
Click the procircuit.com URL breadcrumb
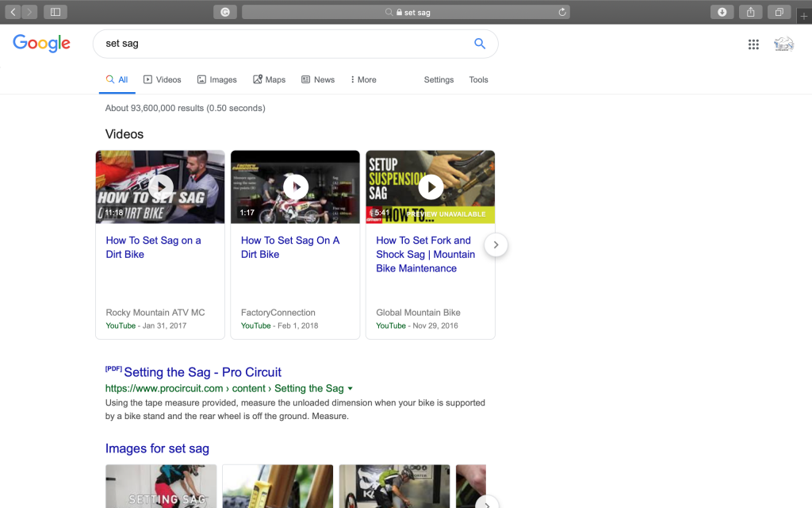tap(224, 389)
